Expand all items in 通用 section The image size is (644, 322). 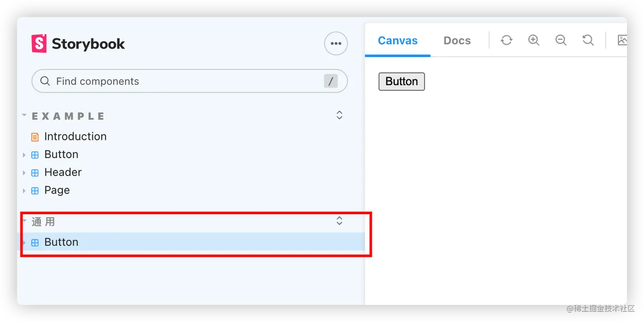(x=339, y=220)
